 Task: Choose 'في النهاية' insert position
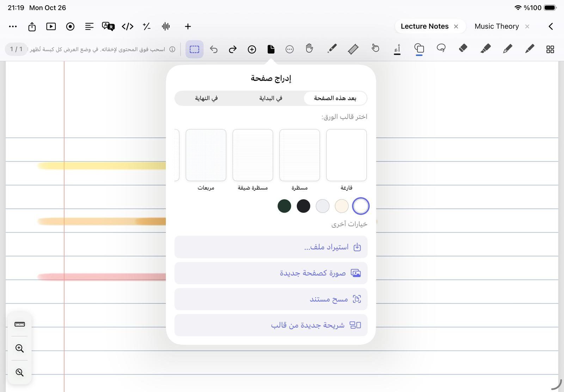tap(207, 98)
